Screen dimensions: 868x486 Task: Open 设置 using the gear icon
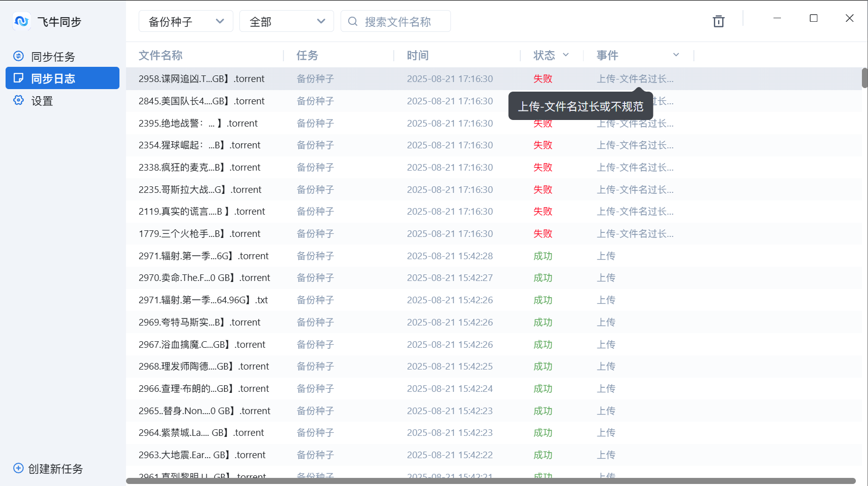19,100
